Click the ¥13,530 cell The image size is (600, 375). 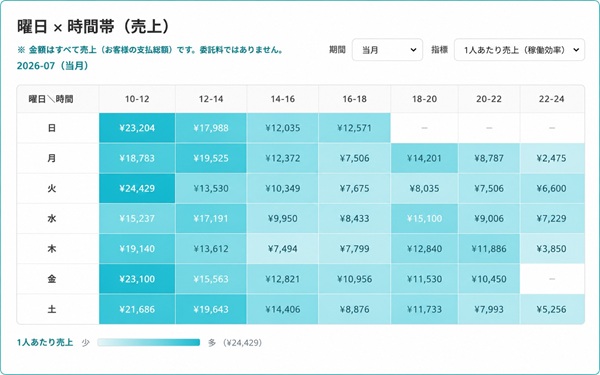click(x=211, y=188)
